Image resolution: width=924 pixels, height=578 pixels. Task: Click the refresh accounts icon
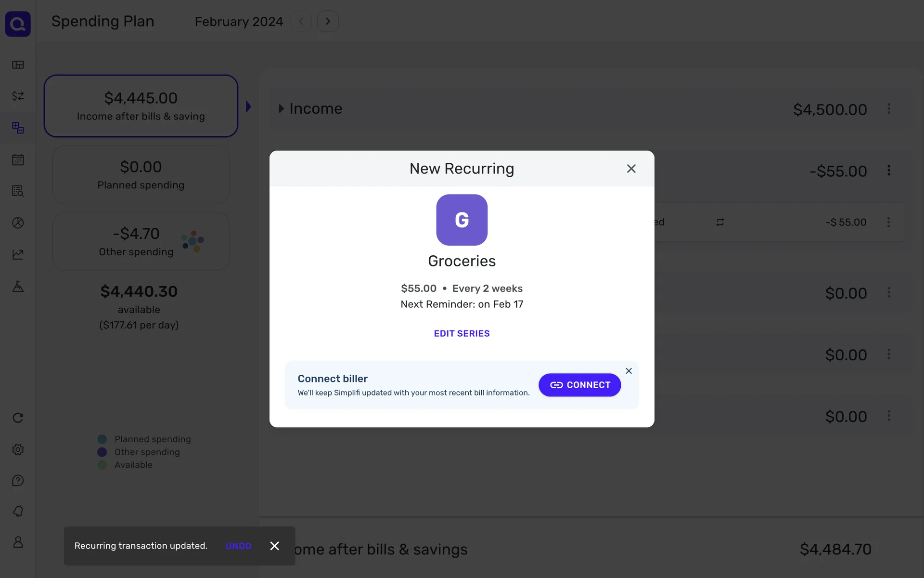pos(18,418)
